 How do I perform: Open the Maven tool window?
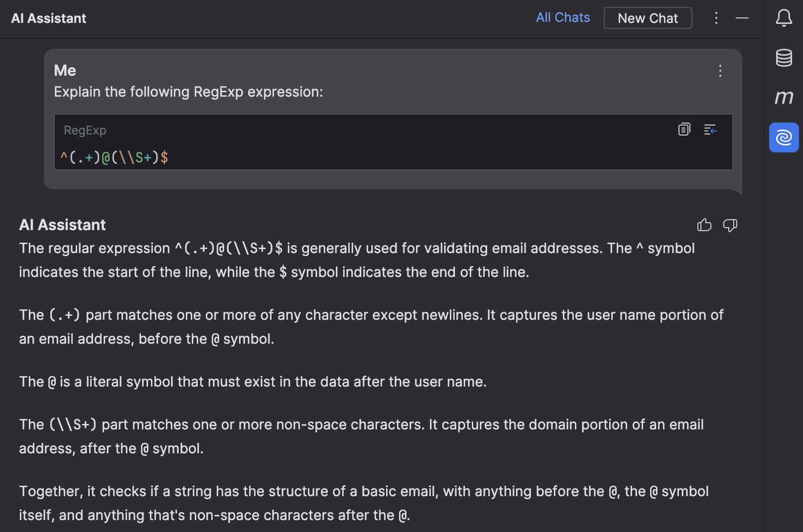tap(784, 97)
